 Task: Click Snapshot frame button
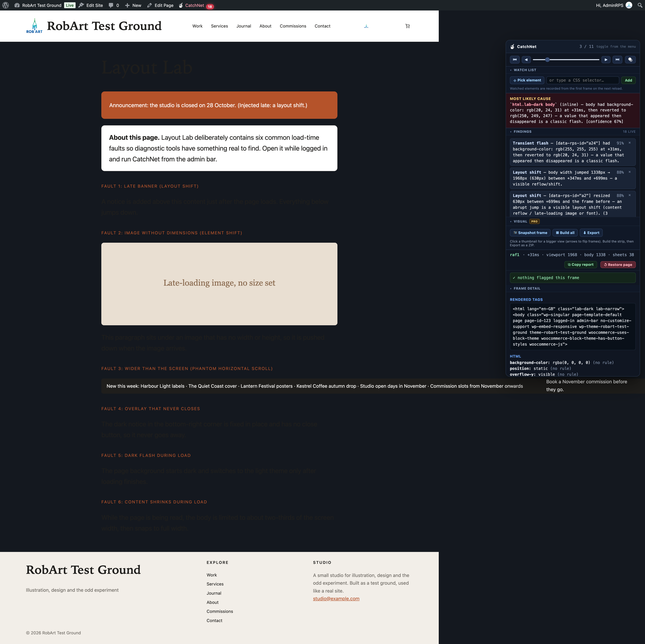[x=530, y=233]
